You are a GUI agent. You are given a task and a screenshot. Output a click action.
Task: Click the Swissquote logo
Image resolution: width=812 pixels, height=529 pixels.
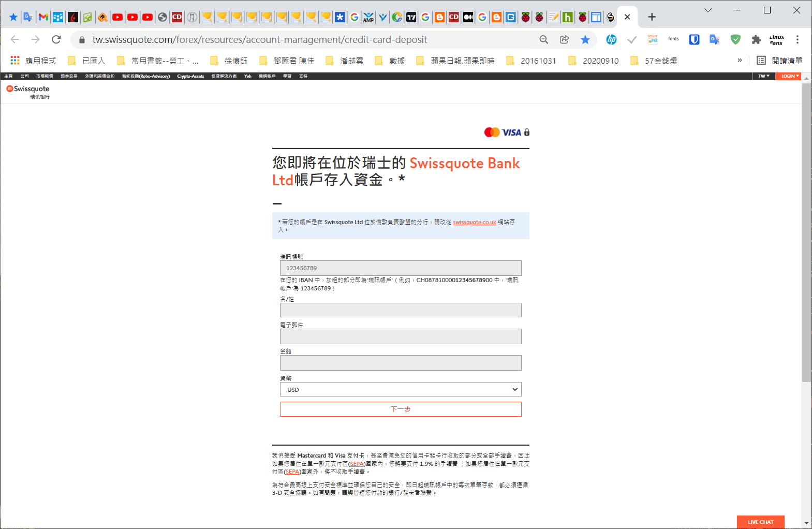click(x=28, y=92)
